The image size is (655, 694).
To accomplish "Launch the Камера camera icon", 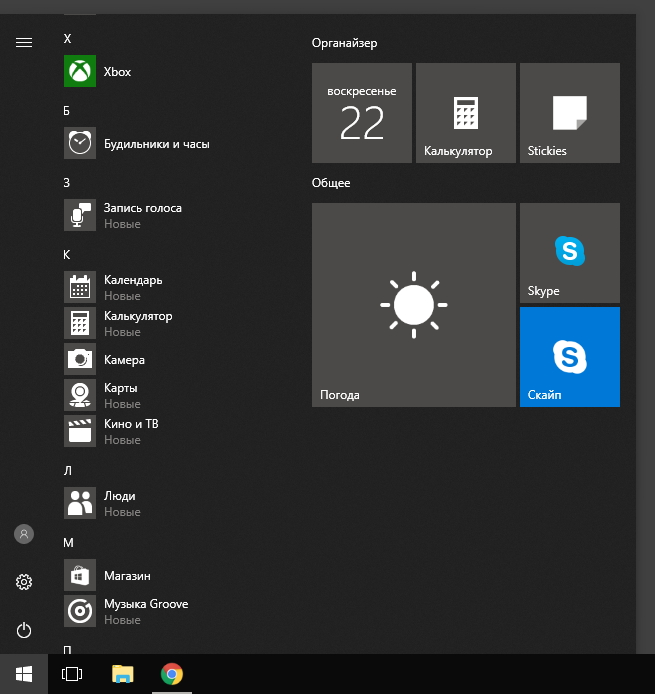I will 80,359.
